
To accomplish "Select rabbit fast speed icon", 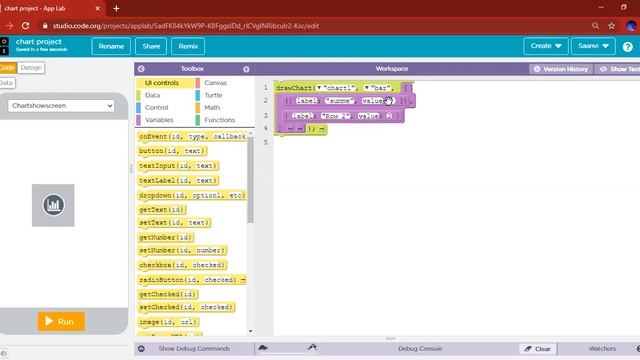I will click(x=312, y=347).
